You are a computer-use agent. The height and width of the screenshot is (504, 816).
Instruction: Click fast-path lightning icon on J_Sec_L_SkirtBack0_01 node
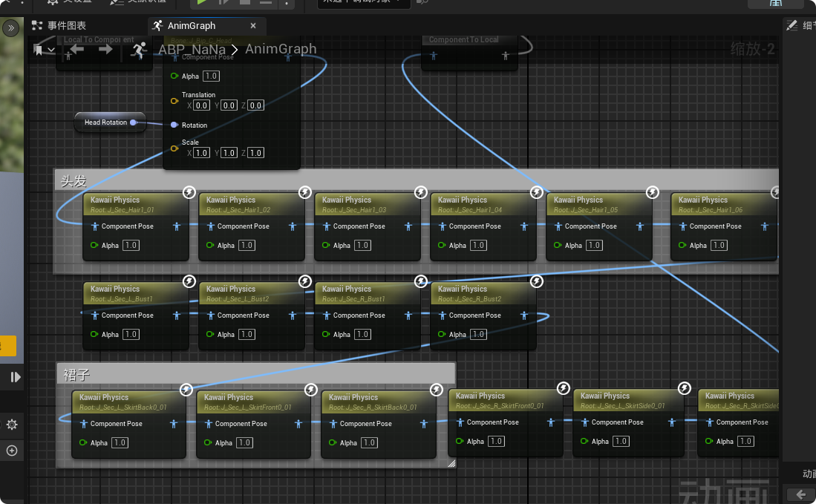[x=186, y=390]
